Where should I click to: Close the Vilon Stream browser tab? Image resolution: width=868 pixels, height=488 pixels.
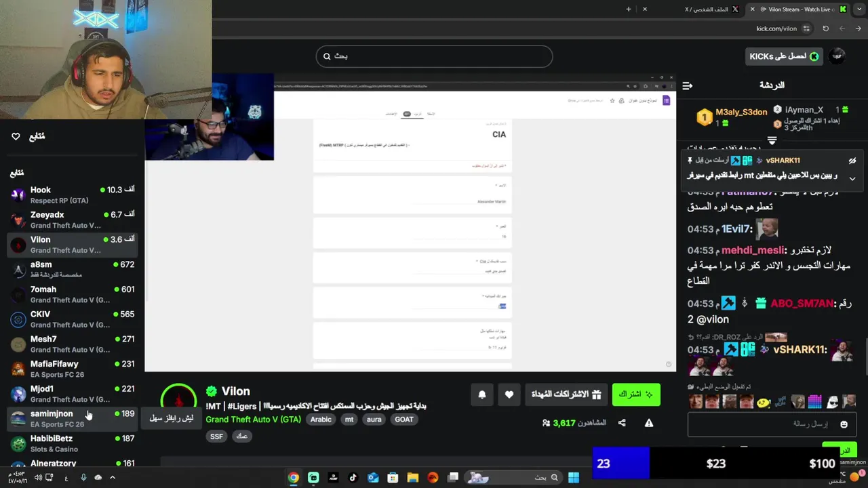coord(752,9)
